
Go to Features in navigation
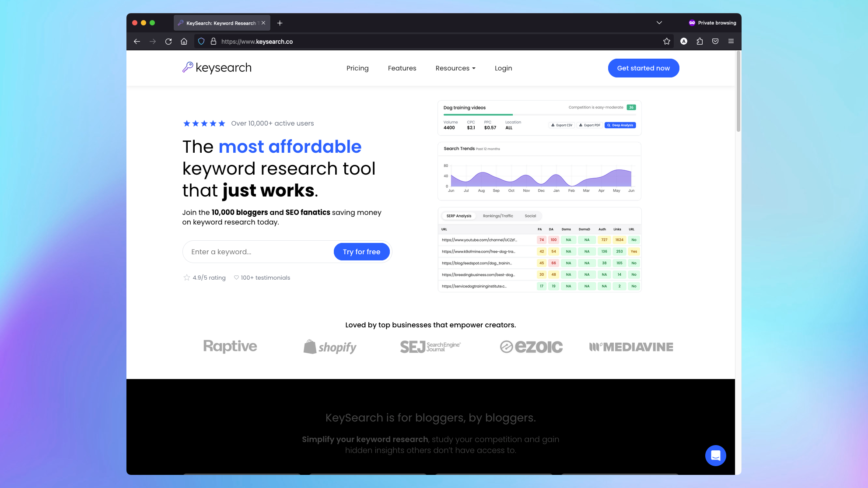[402, 68]
